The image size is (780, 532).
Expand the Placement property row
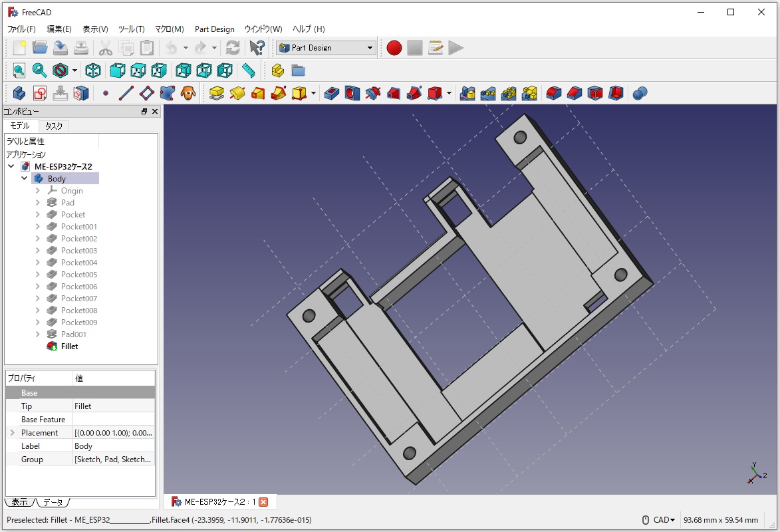tap(12, 433)
